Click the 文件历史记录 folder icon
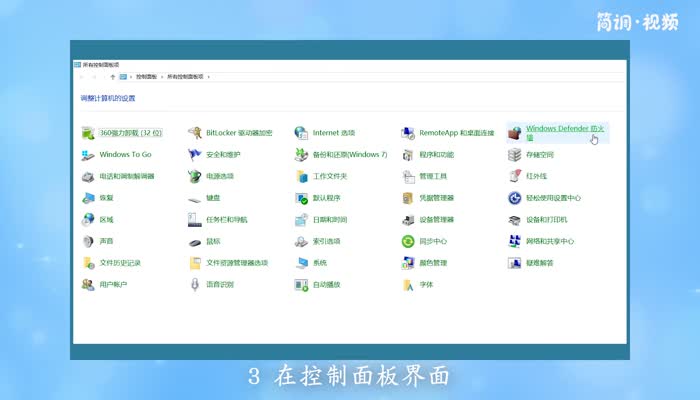 88,263
